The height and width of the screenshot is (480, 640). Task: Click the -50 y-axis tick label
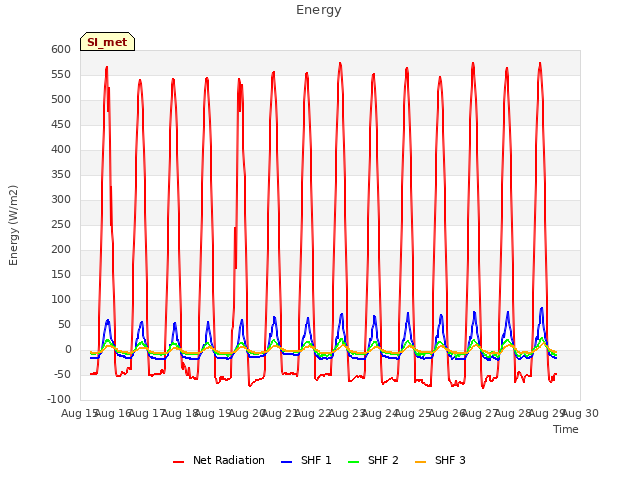point(61,374)
